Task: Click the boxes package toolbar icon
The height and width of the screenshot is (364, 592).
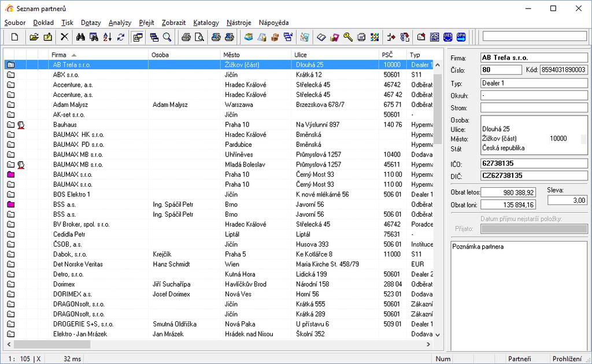Action: pos(275,37)
